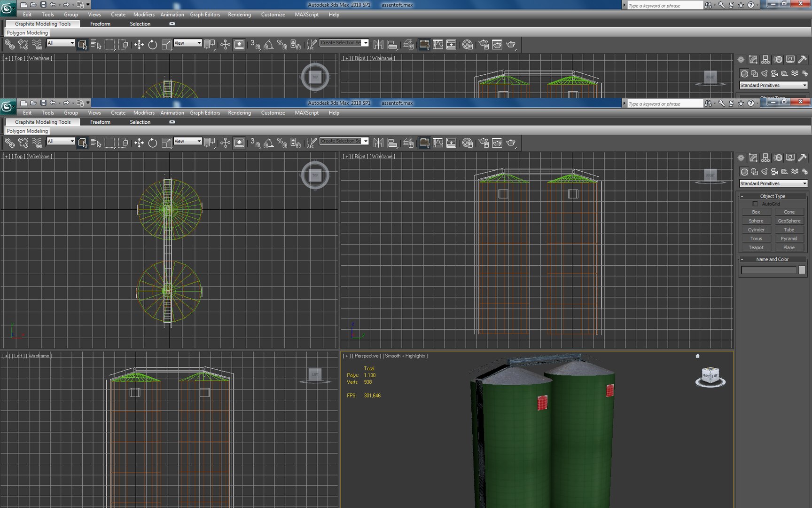Toggle Angle Snap in lower main toolbar
Screen dimensions: 812x508
(x=268, y=143)
